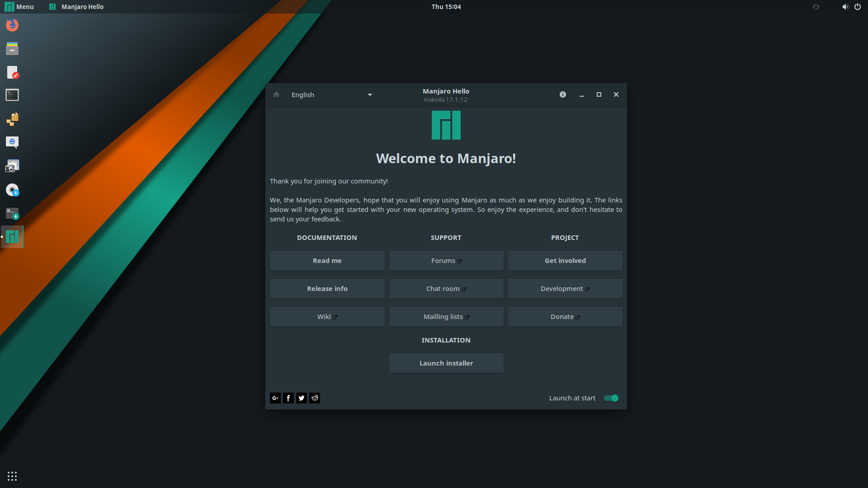Click the volume icon in system tray

[845, 7]
